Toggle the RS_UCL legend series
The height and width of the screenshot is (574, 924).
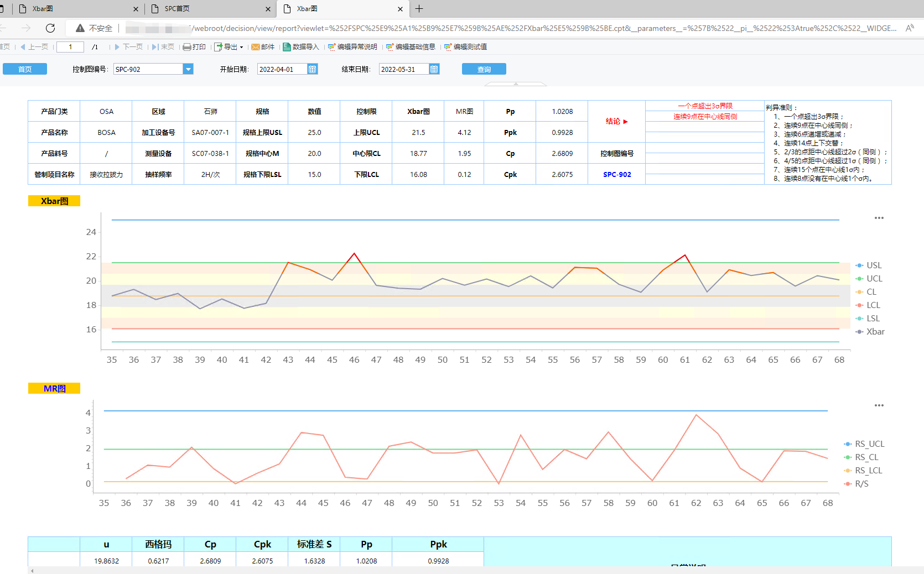[x=864, y=444]
